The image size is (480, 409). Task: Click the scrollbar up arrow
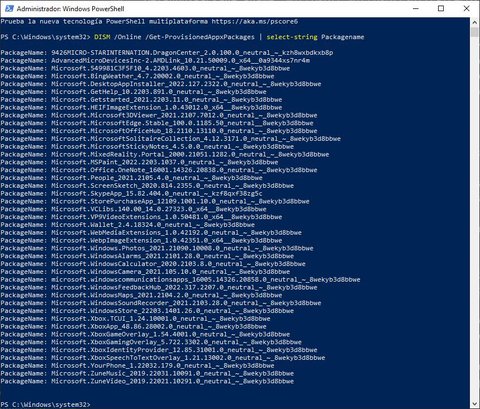pyautogui.click(x=474, y=22)
